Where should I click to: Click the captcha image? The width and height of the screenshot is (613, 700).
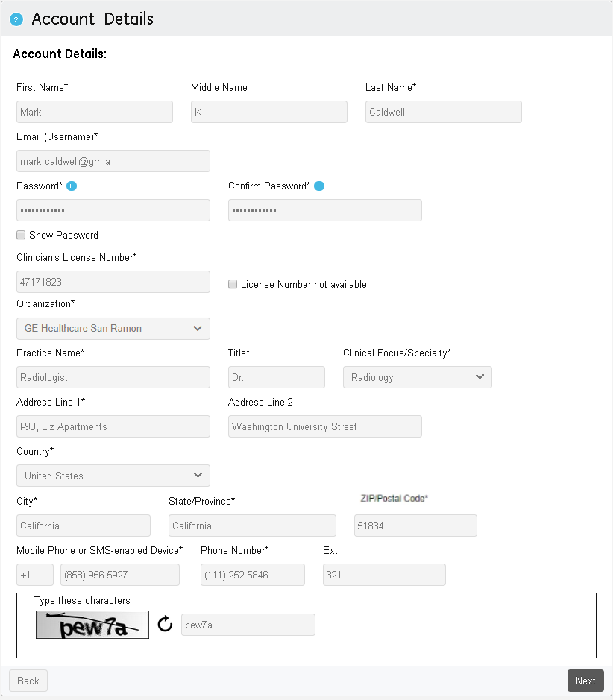pos(92,625)
